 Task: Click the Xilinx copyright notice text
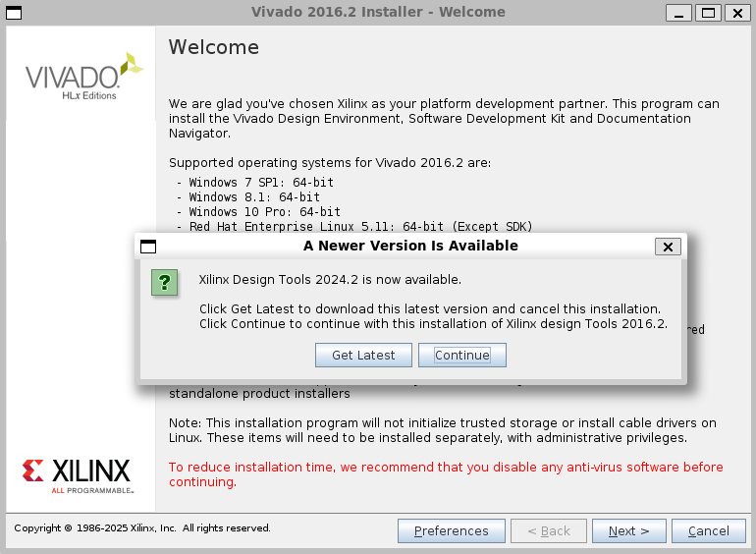tap(142, 528)
